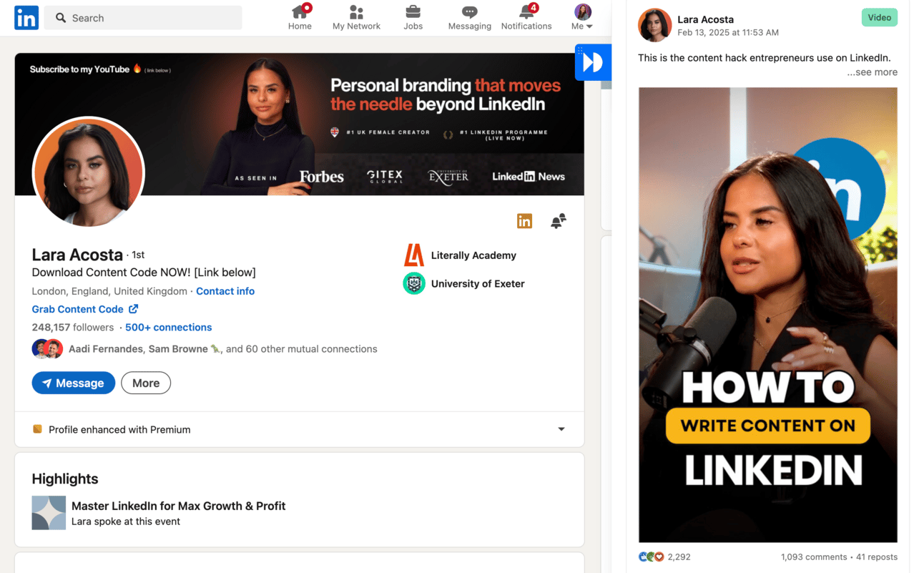Screen dimensions: 924x573
Task: Click Lara Acosta's avatar in the post panel
Action: click(654, 25)
